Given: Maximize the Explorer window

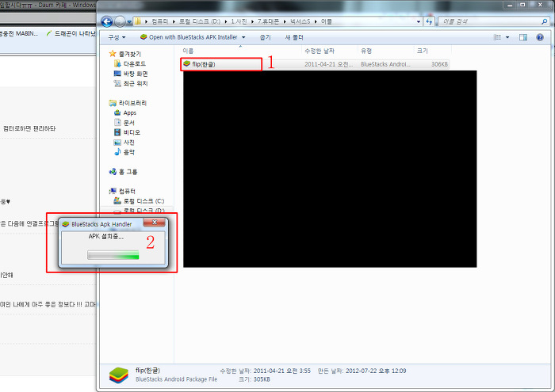Looking at the screenshot, I should tap(522, 5).
